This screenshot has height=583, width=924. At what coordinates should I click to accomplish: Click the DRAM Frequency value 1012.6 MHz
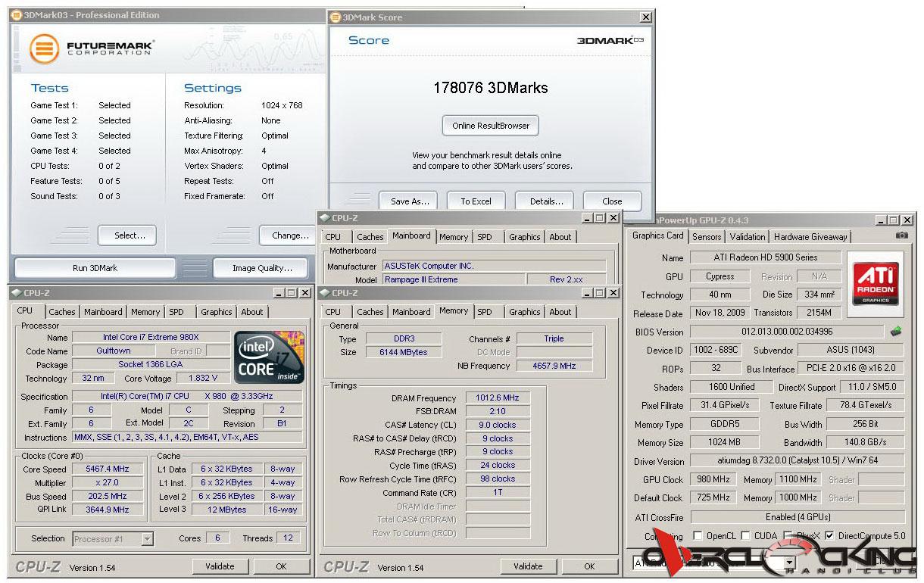[x=499, y=398]
